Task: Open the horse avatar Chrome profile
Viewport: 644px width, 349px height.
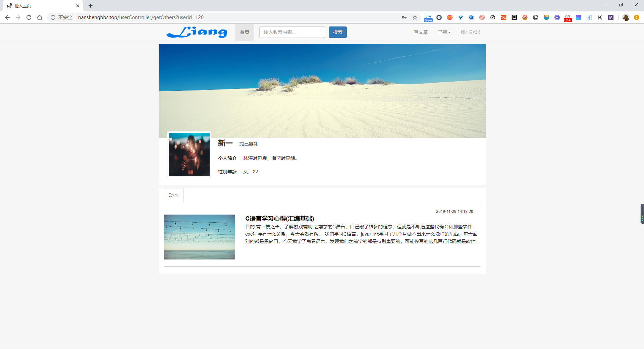Action: click(626, 17)
